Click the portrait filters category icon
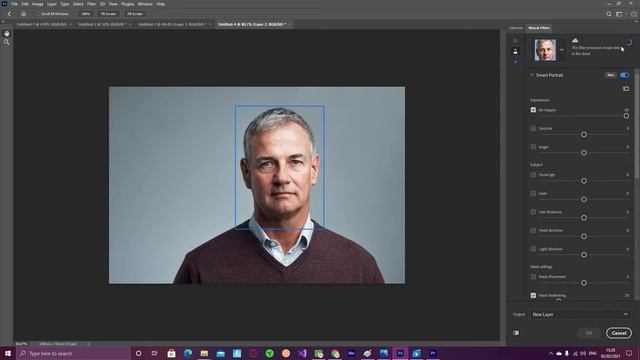Image resolution: width=640 pixels, height=360 pixels. [515, 51]
